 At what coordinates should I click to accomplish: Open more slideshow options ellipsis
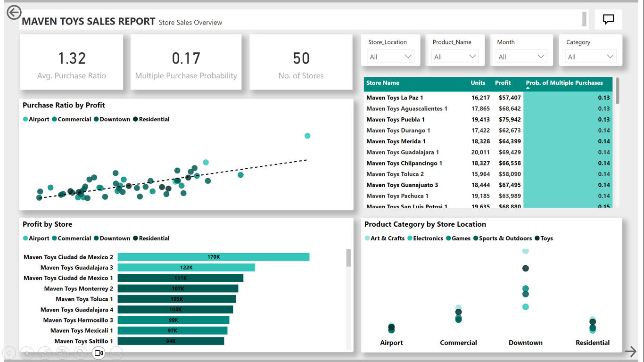click(116, 353)
